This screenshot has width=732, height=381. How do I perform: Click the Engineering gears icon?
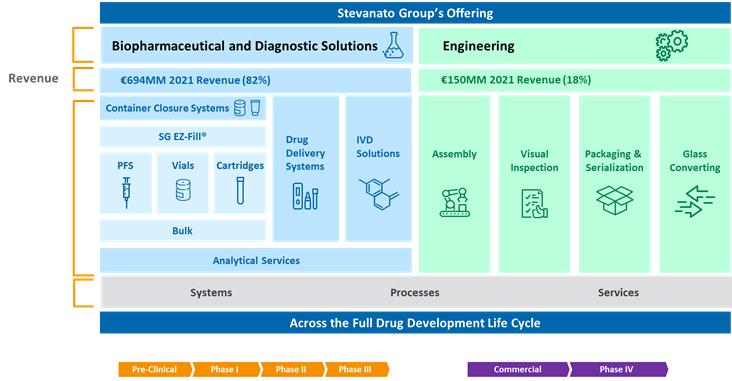coord(671,45)
